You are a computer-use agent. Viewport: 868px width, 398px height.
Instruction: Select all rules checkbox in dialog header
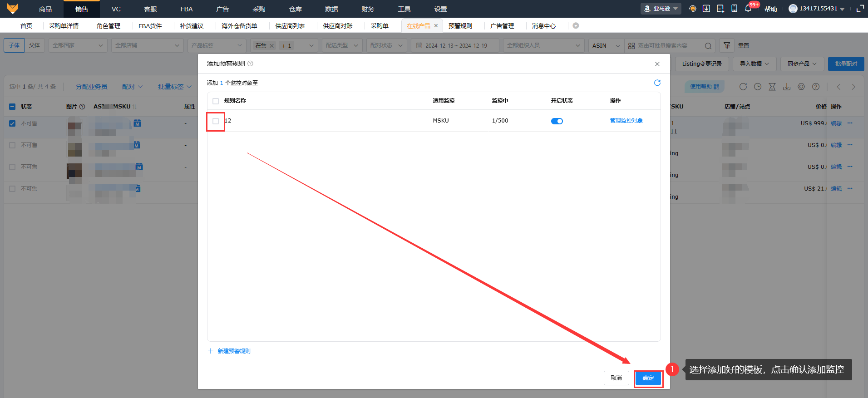tap(216, 101)
